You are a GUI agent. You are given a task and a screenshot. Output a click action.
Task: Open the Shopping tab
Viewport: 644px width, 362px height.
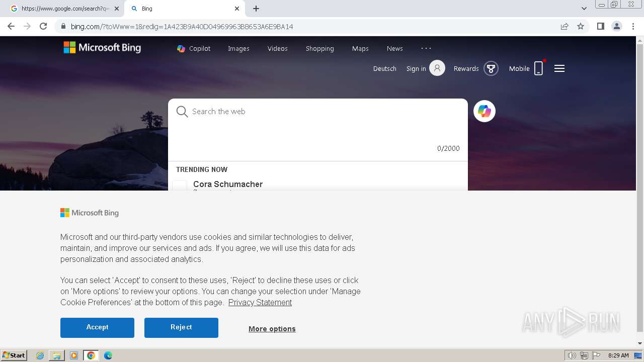pyautogui.click(x=320, y=49)
